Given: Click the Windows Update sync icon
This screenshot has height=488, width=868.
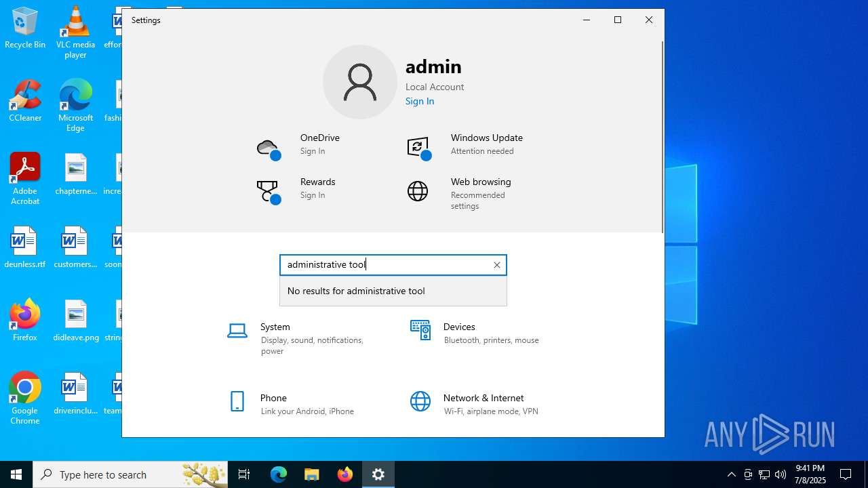Looking at the screenshot, I should point(418,148).
